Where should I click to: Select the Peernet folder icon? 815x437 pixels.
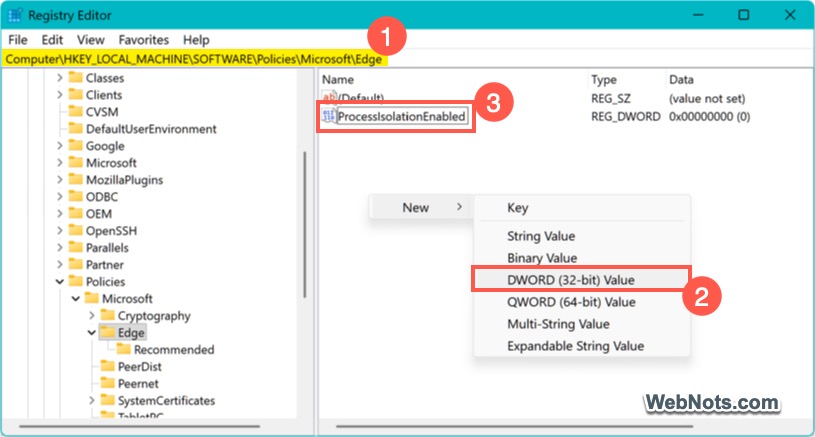pos(108,383)
